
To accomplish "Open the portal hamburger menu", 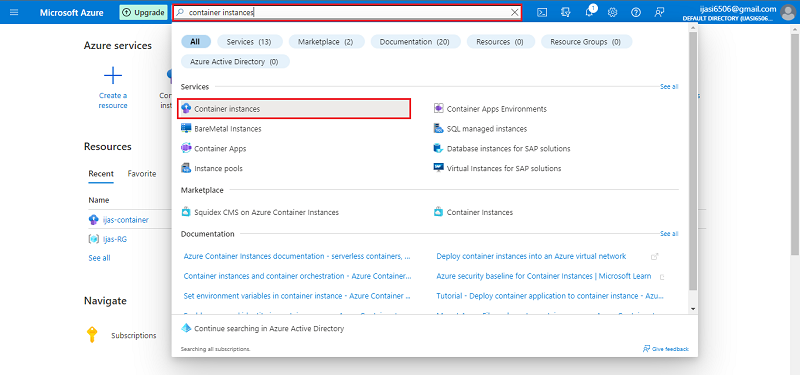I will point(14,12).
